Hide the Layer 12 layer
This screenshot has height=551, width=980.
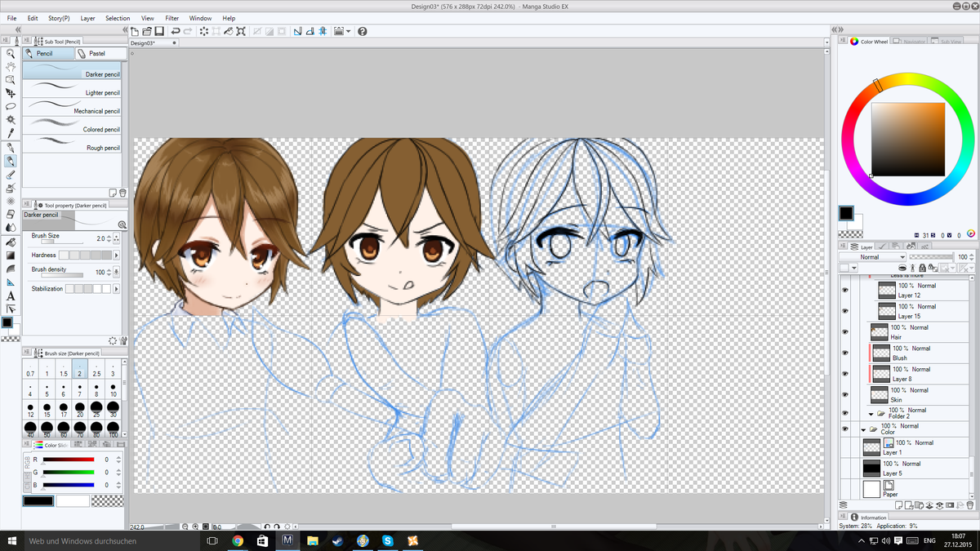pos(845,290)
